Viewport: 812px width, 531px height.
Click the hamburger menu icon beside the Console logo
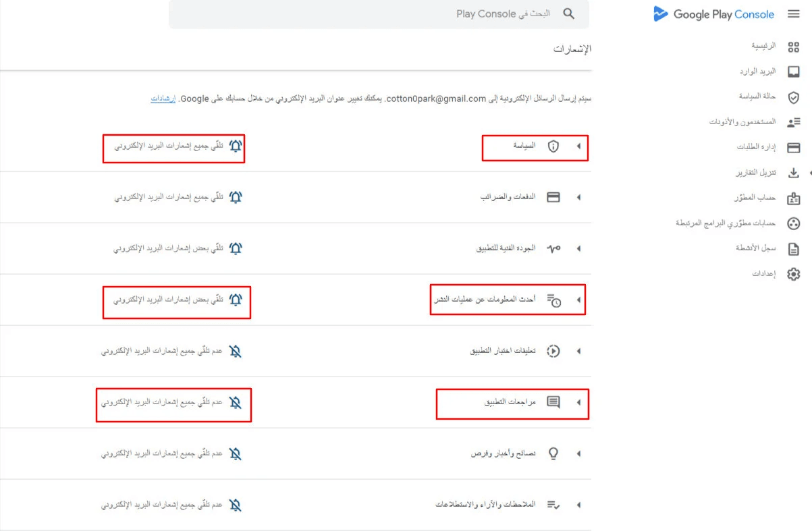tap(794, 14)
